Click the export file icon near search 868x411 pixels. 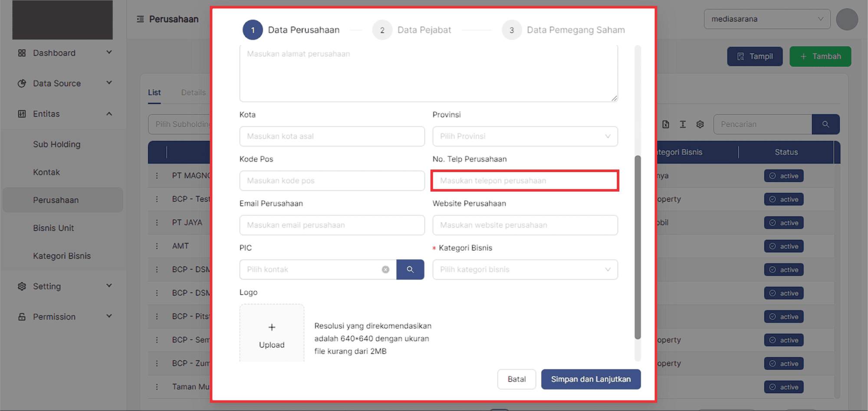click(x=666, y=124)
